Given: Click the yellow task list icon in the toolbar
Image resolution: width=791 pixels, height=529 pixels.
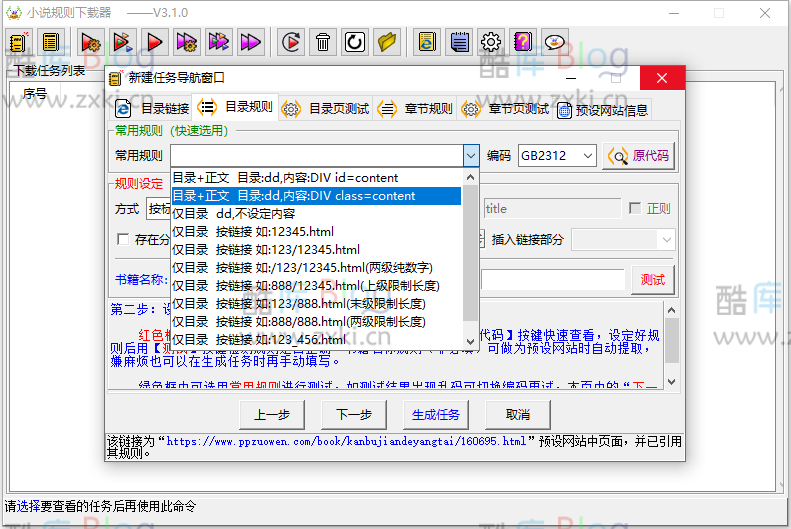Looking at the screenshot, I should (50, 42).
